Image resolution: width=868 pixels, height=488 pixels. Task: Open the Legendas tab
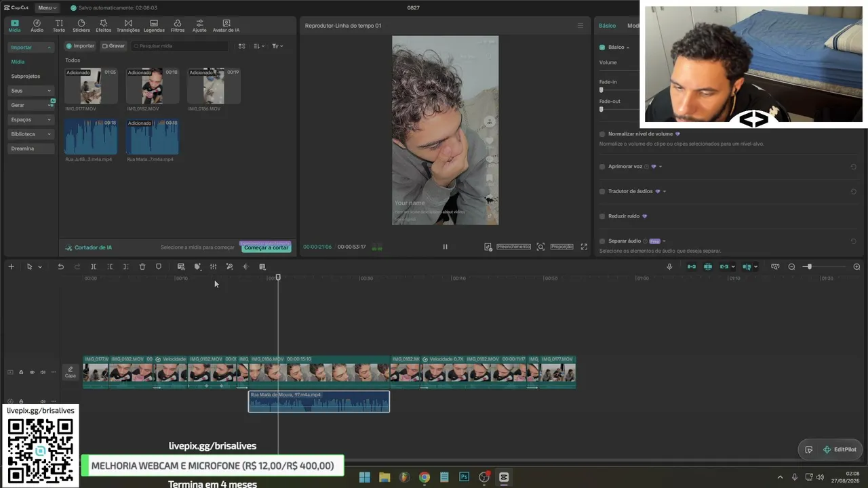(x=154, y=26)
